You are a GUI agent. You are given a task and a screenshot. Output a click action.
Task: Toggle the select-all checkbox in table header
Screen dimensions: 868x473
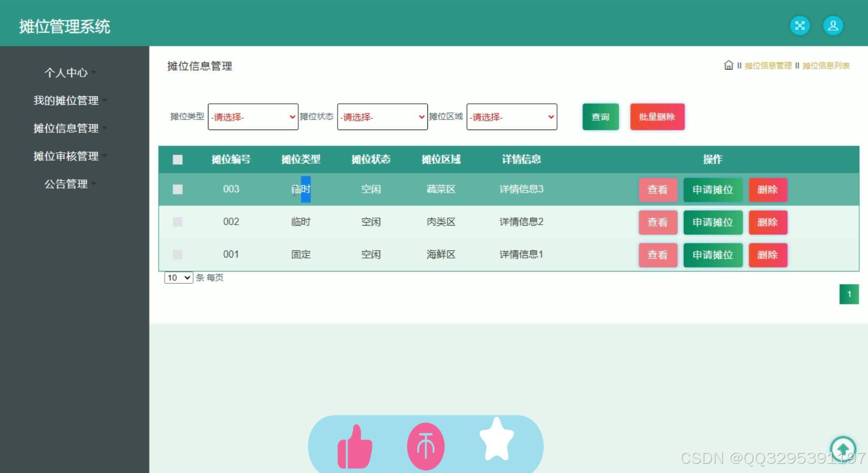(x=178, y=159)
